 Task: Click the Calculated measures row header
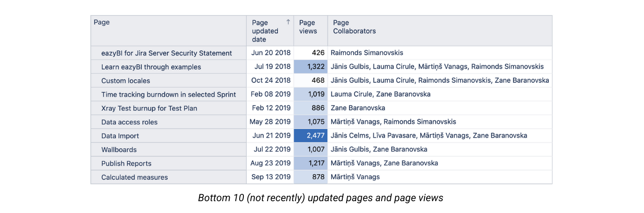pos(134,177)
